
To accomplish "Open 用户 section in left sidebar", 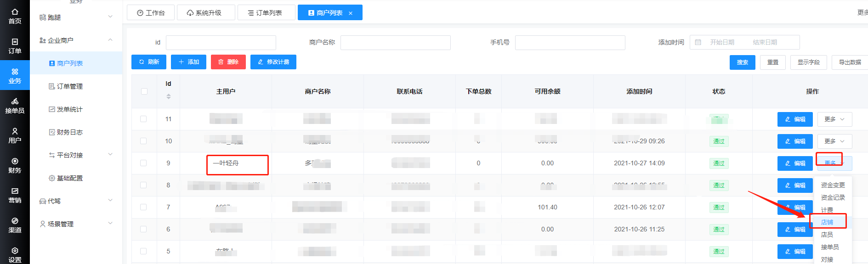I will point(15,135).
